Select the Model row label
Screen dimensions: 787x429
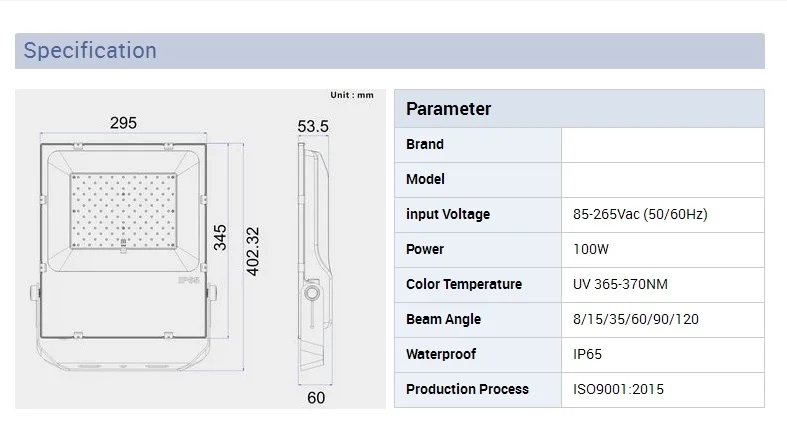click(425, 179)
